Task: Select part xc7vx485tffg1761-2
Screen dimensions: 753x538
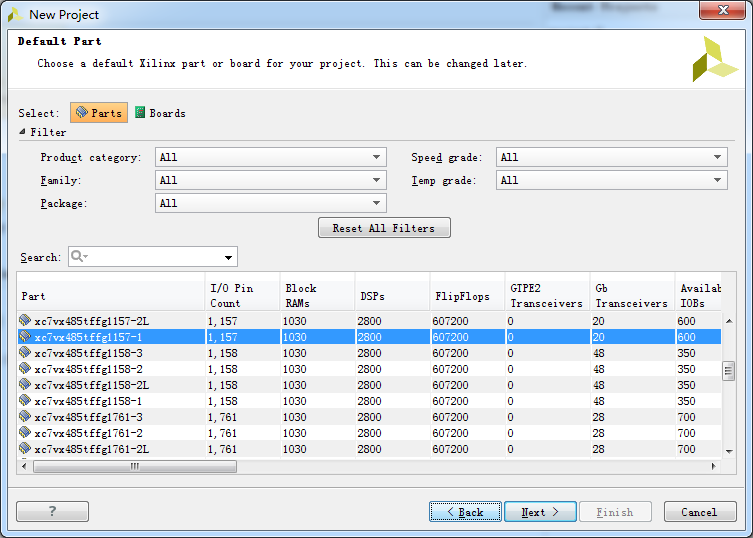Action: point(369,433)
